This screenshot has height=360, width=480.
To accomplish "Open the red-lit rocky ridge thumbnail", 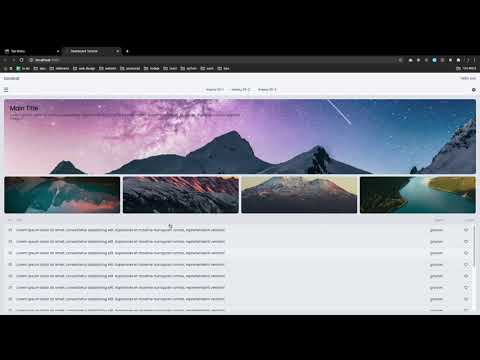I will coord(181,195).
